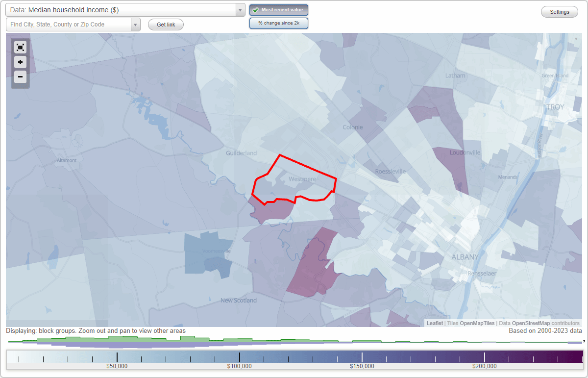
Task: Open the Data dropdown arrow
Action: pos(240,10)
